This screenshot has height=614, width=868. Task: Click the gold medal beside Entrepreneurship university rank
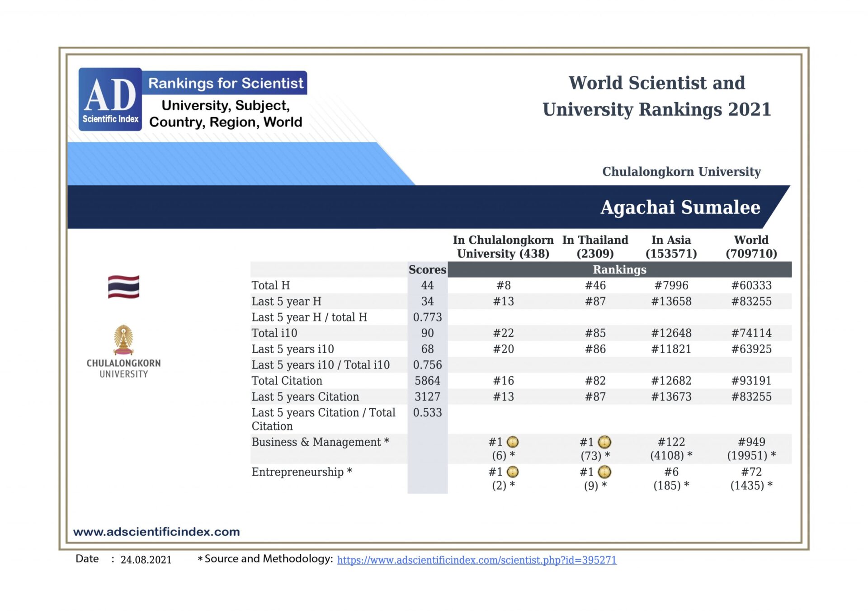click(512, 472)
